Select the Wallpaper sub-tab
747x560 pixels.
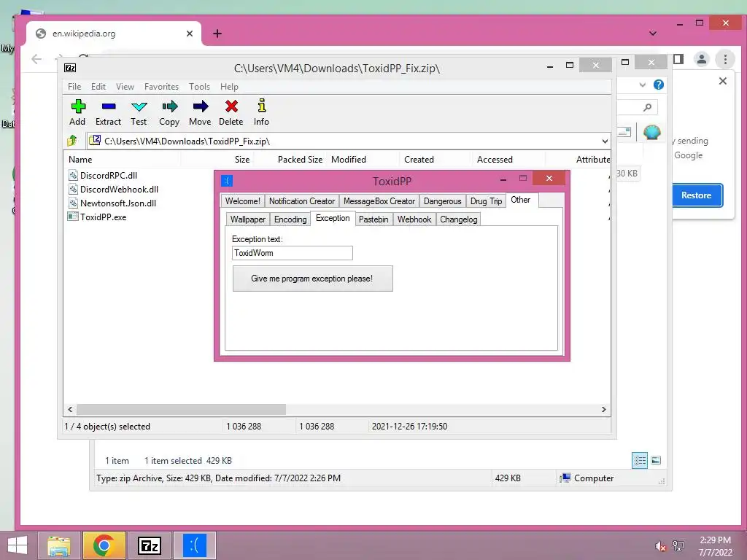point(248,219)
